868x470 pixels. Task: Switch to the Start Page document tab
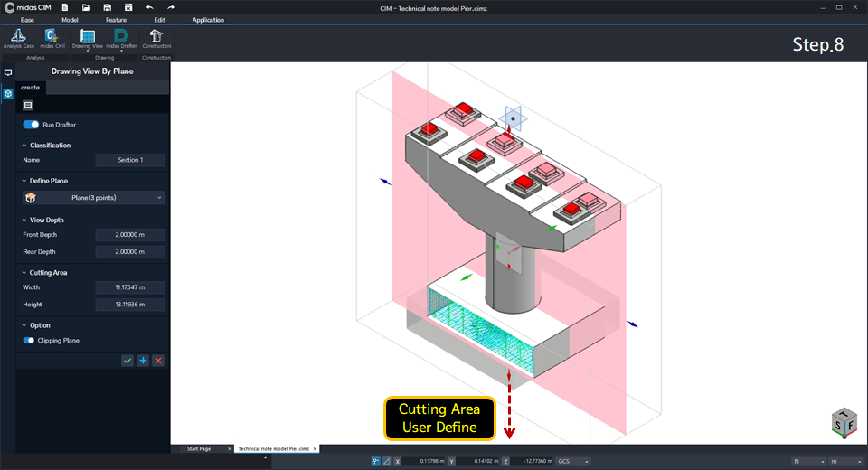tap(199, 449)
